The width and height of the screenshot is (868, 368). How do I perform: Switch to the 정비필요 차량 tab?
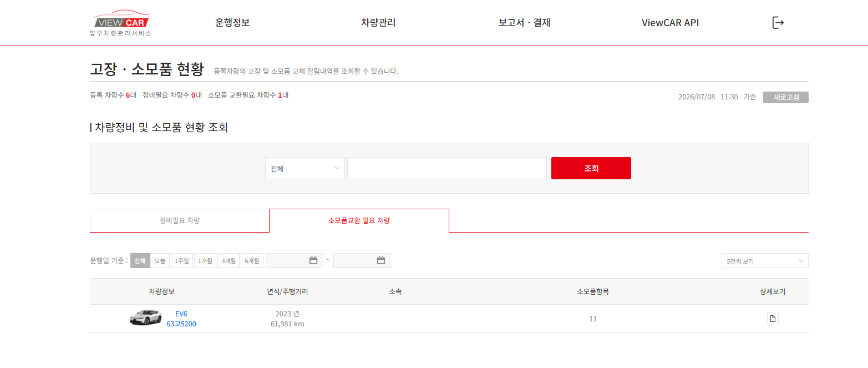coord(180,220)
